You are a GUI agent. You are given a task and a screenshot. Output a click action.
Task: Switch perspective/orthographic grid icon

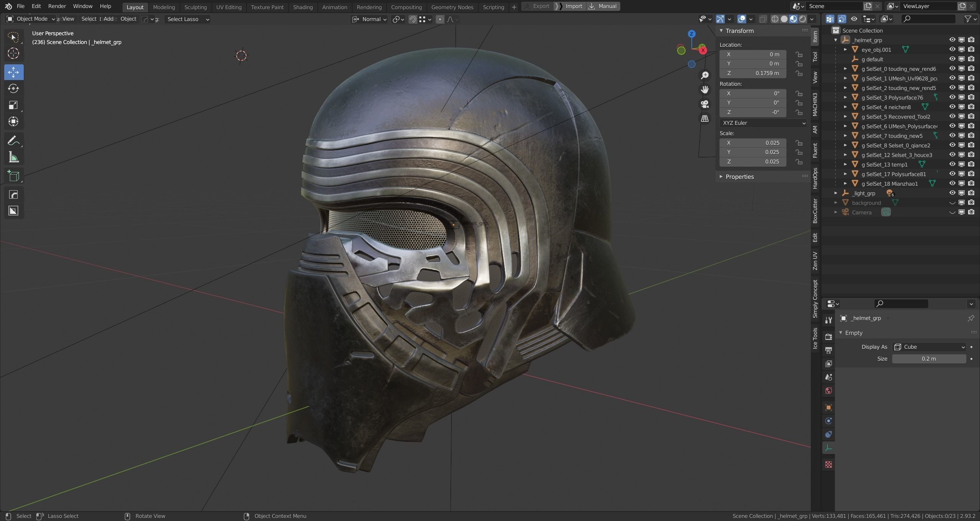point(705,118)
